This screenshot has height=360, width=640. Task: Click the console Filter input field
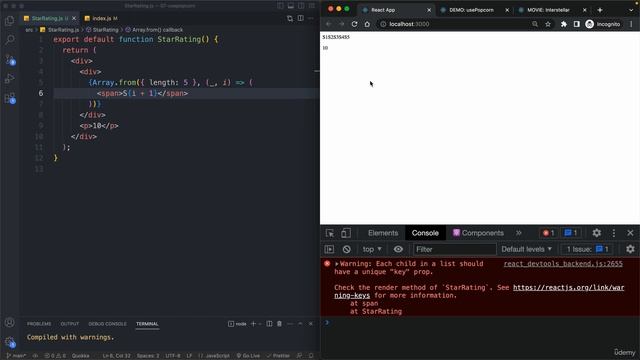(454, 249)
